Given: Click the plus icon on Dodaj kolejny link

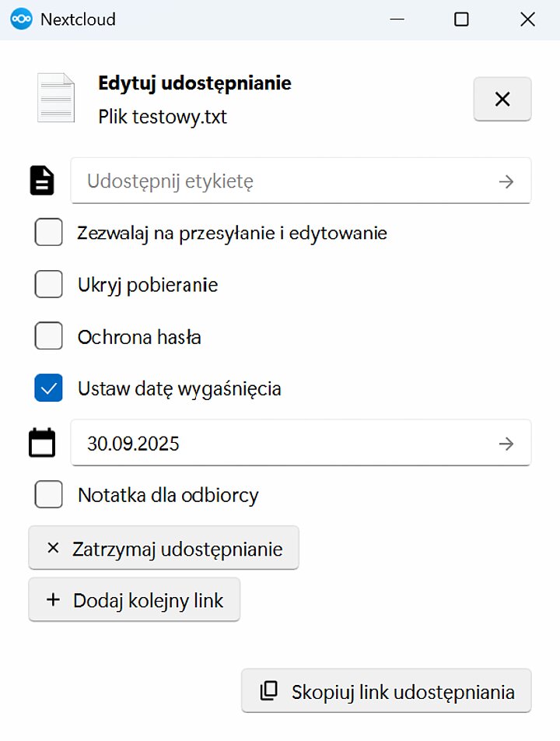Looking at the screenshot, I should pos(53,599).
